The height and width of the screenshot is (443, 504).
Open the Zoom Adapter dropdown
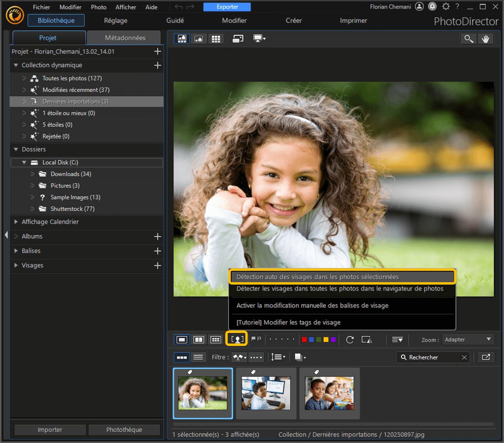tap(468, 340)
